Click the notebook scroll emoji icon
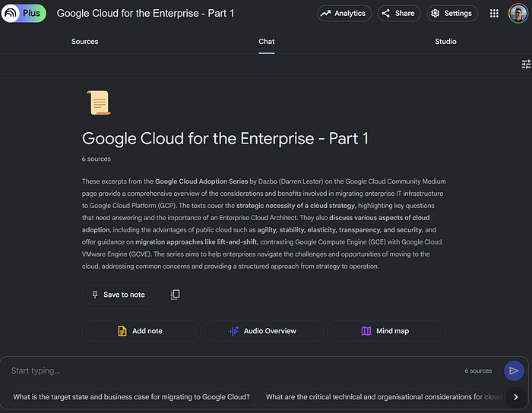 [x=99, y=102]
